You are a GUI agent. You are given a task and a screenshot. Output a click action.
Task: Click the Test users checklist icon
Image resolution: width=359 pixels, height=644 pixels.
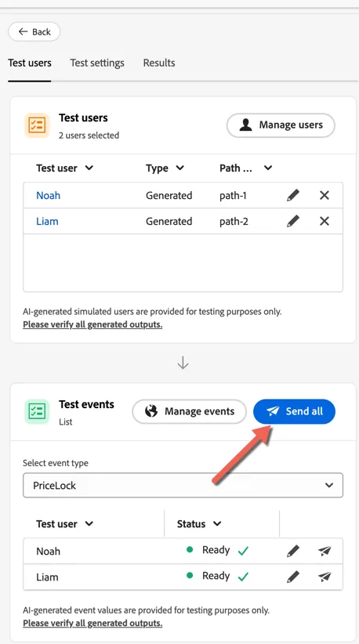[x=37, y=125]
